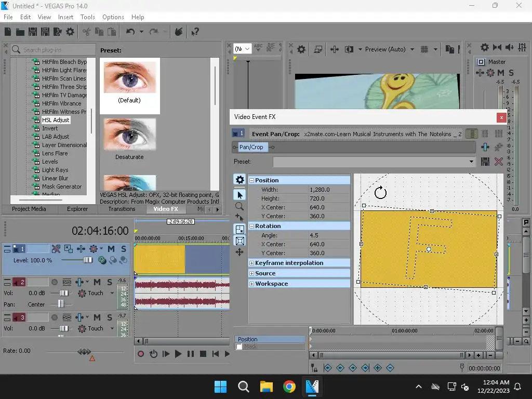Toggle sync cursor lock in Pan/Crop timeline
The width and height of the screenshot is (532, 399).
pos(314,368)
